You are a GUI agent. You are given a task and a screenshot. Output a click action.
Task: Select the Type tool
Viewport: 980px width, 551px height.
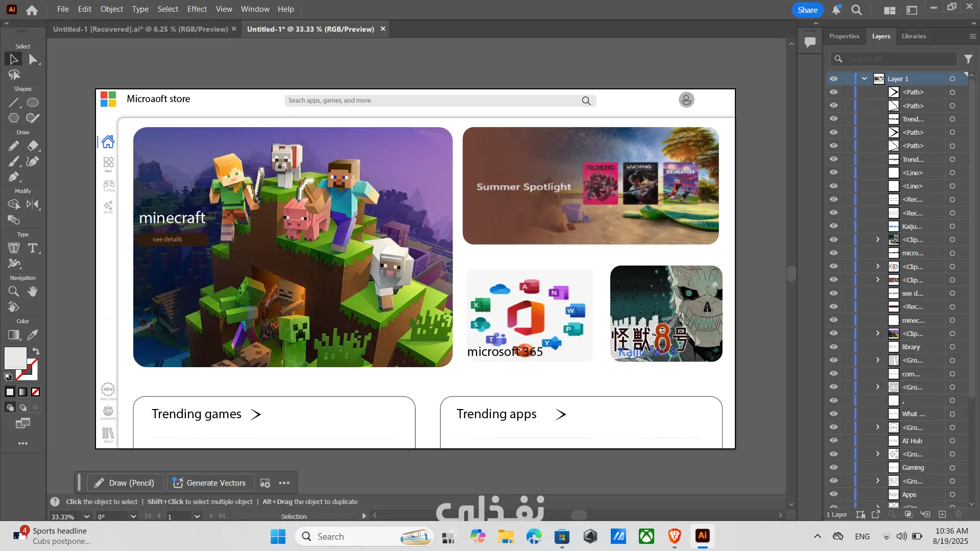[33, 248]
